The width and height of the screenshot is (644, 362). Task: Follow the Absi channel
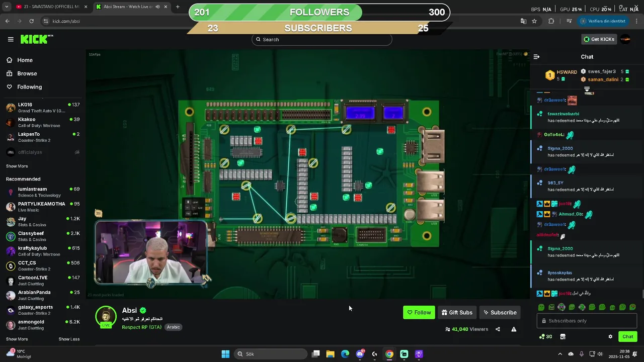tap(419, 312)
